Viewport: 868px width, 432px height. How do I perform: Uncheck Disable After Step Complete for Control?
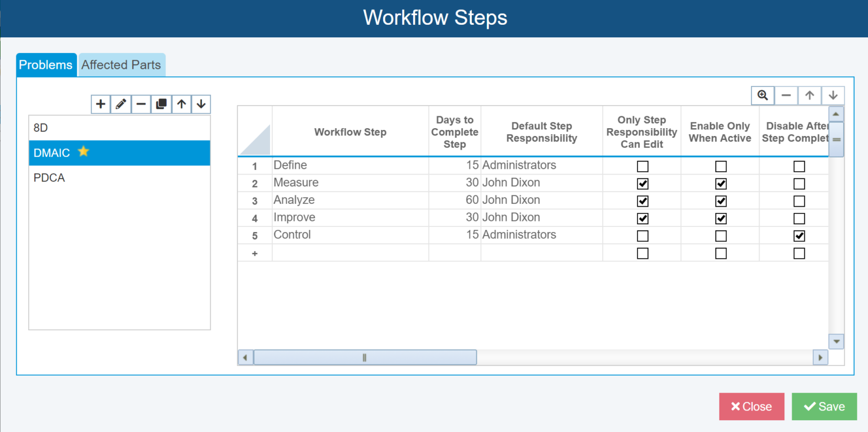coord(799,235)
